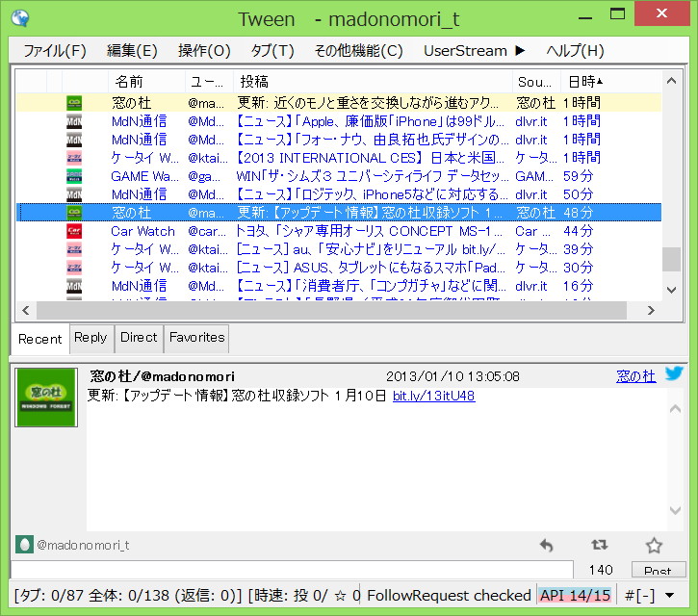Maximize the Tween window

point(617,14)
